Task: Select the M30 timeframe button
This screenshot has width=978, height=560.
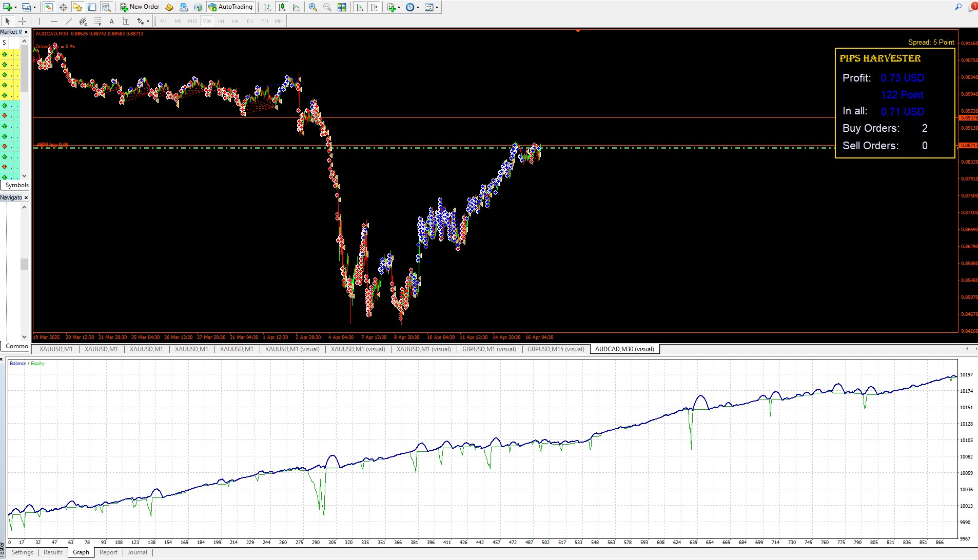Action: pyautogui.click(x=207, y=21)
